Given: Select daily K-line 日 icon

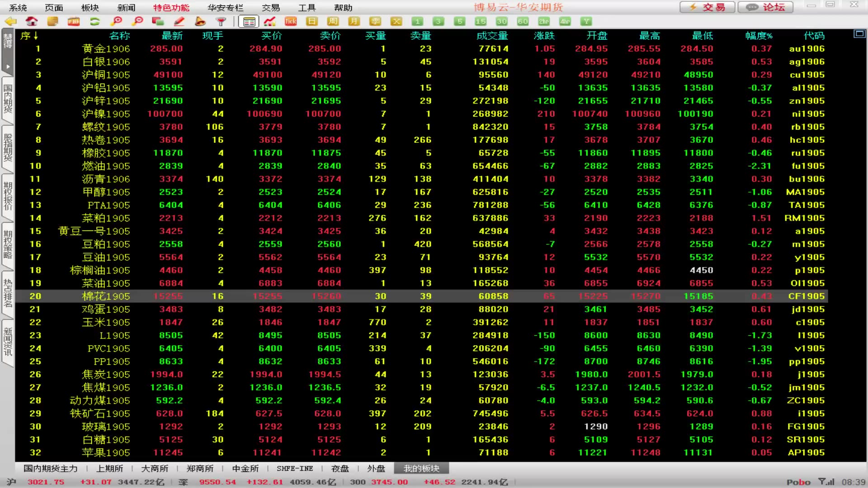Looking at the screenshot, I should (312, 21).
